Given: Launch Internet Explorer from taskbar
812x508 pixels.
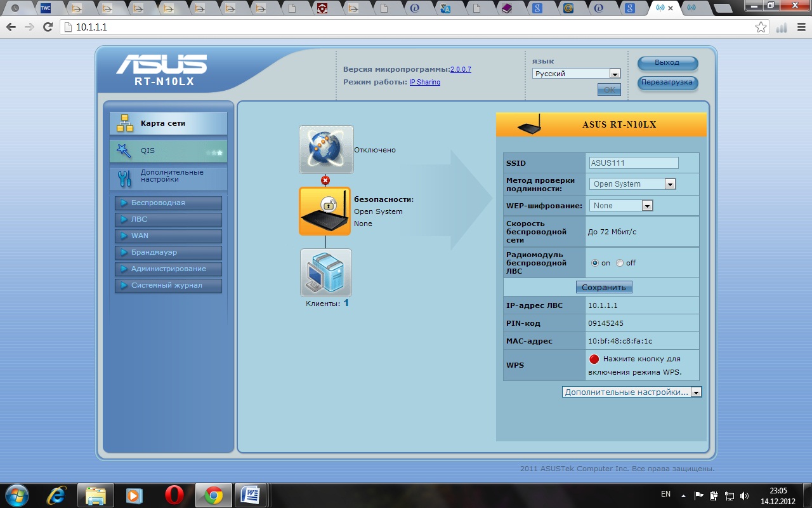Looking at the screenshot, I should [x=56, y=495].
